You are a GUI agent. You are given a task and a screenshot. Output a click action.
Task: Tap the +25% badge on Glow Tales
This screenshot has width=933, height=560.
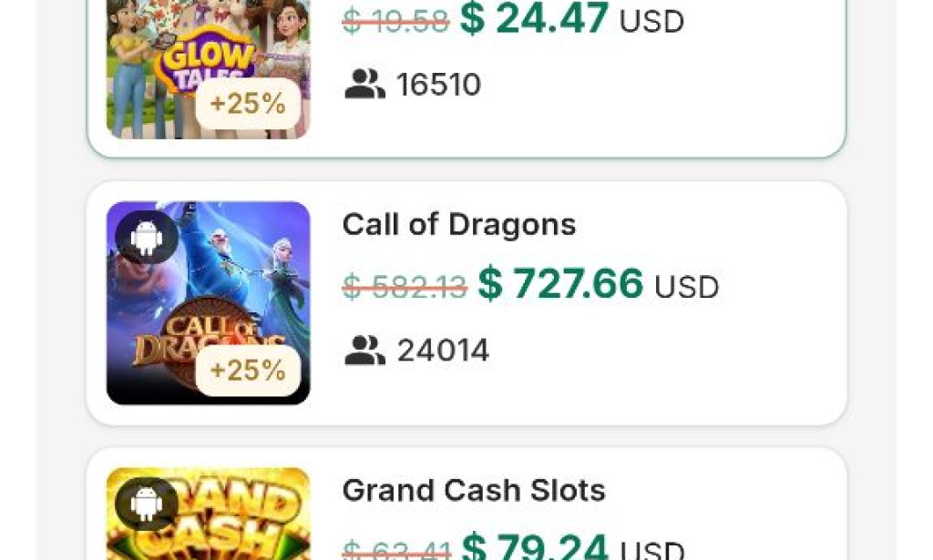[x=248, y=104]
